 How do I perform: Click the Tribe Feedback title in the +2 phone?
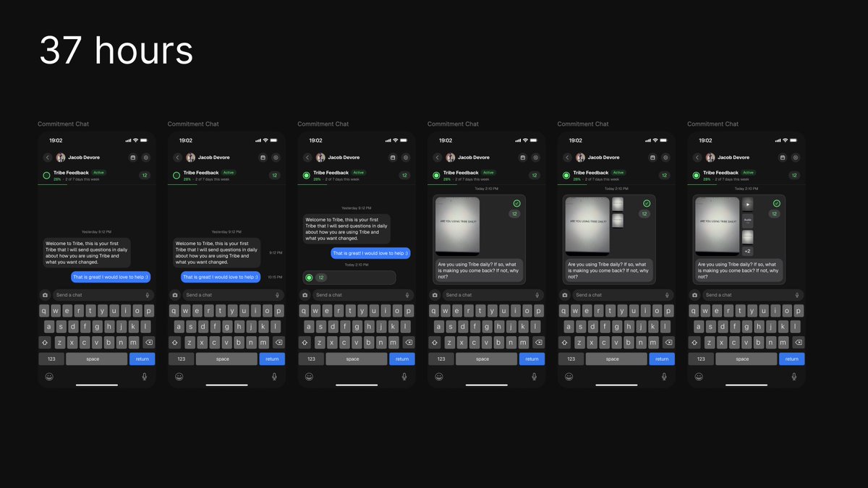(x=721, y=173)
